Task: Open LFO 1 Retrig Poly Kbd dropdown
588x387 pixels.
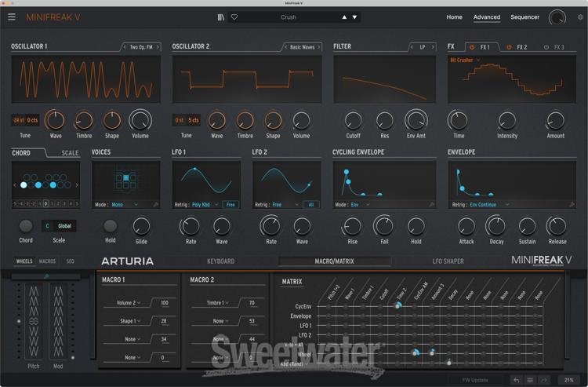Action: pos(205,205)
